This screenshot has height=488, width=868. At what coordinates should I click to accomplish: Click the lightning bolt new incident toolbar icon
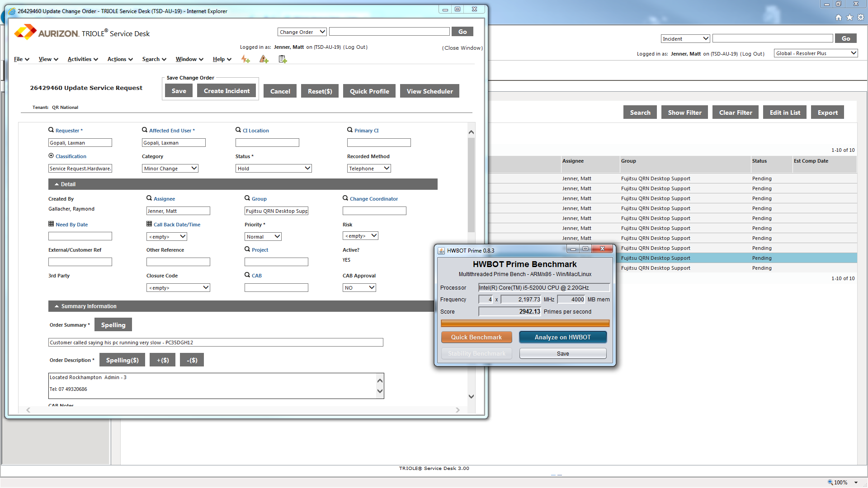coord(245,59)
